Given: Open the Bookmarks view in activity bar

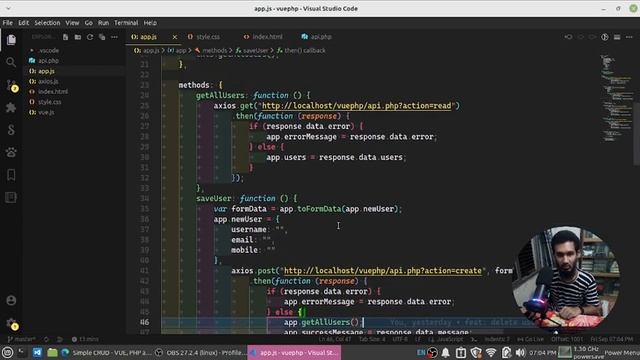Looking at the screenshot, I should coord(11,175).
